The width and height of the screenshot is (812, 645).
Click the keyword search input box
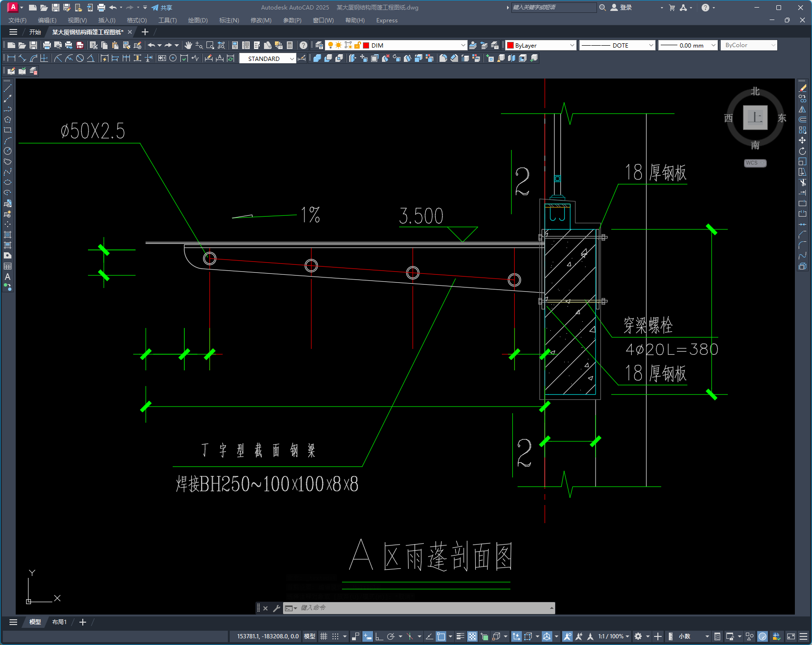[x=554, y=8]
